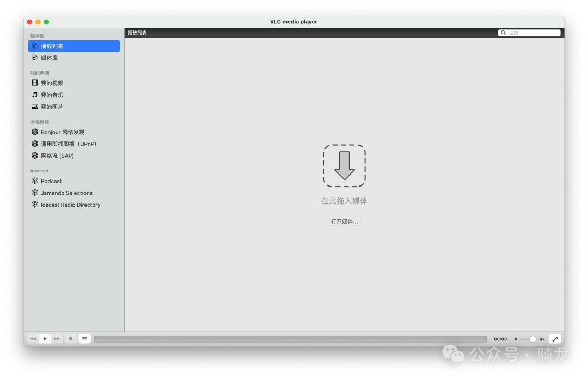
Task: Click the podcast icon beside Podcast
Action: 34,181
